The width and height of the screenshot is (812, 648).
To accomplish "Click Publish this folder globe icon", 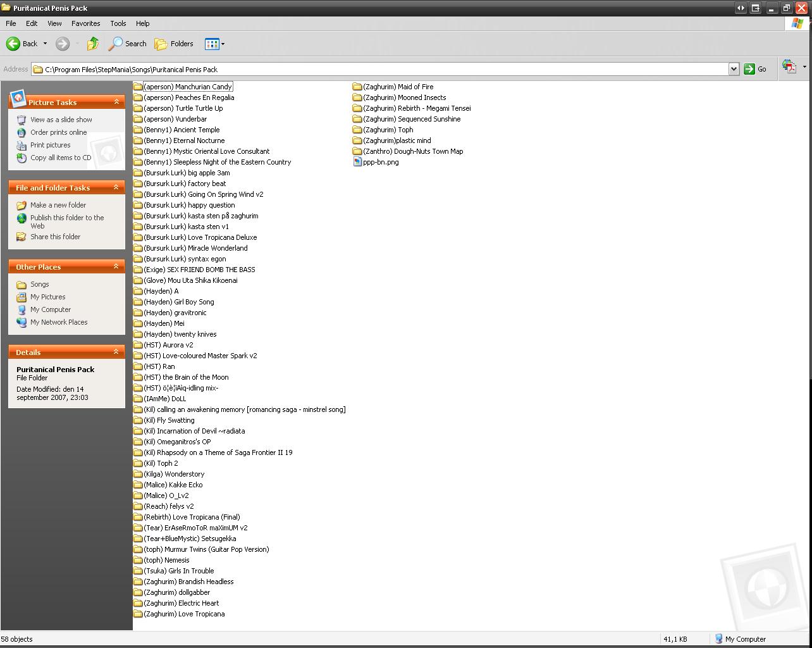I will tap(22, 218).
